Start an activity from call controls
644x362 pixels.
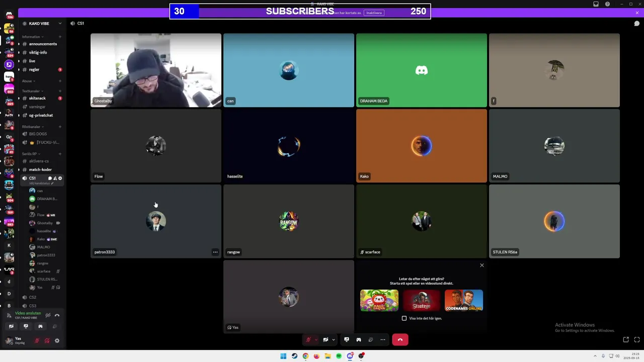[x=359, y=340]
